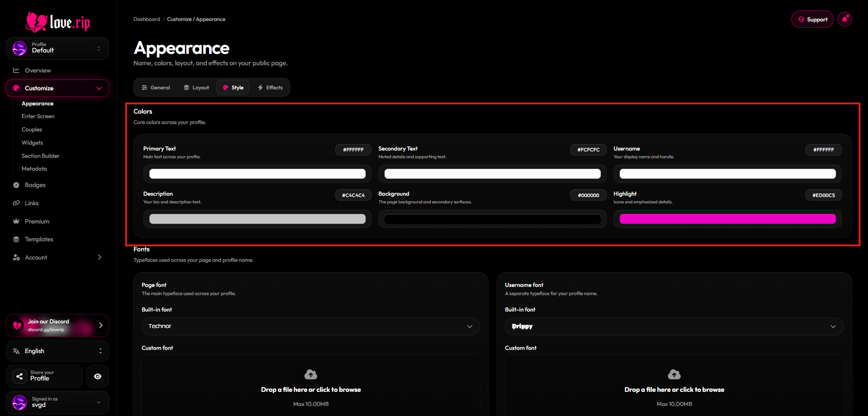Viewport: 868px width, 416px height.
Task: Click the share icon
Action: [x=19, y=376]
